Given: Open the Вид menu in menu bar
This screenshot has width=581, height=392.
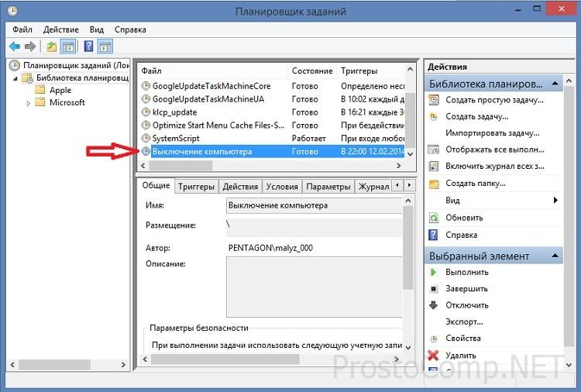Looking at the screenshot, I should pos(97,29).
